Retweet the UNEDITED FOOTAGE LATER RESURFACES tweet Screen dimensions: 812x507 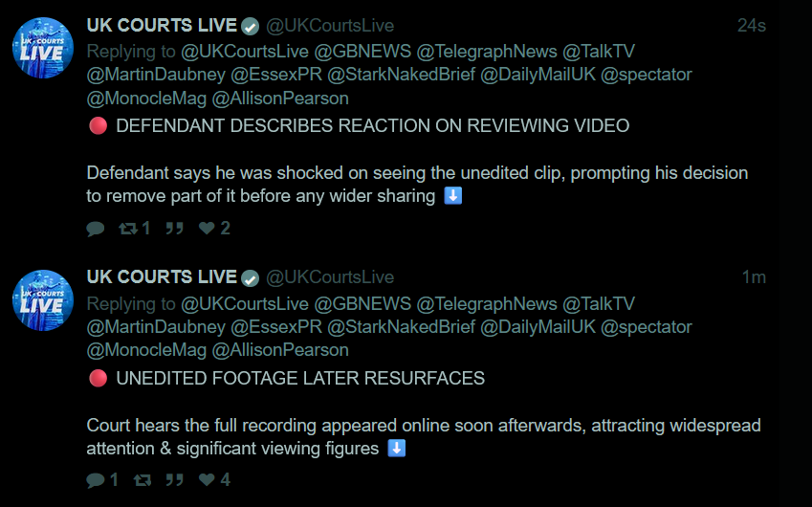click(143, 480)
